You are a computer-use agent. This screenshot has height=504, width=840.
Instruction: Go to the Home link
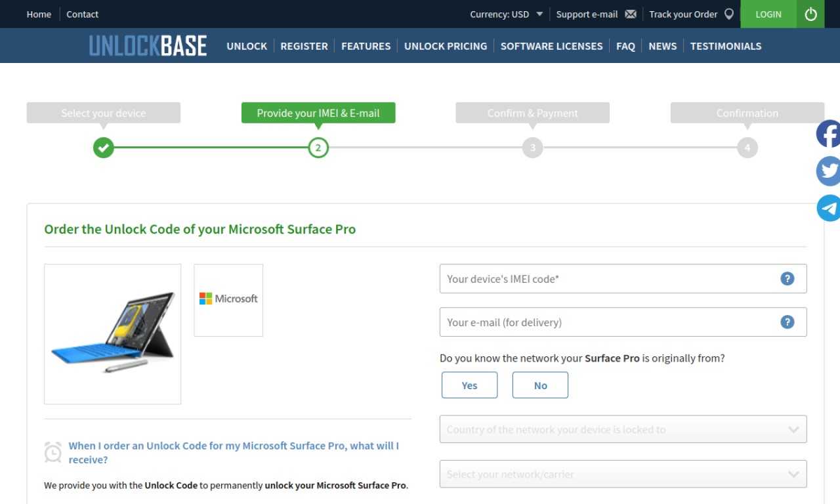coord(39,14)
